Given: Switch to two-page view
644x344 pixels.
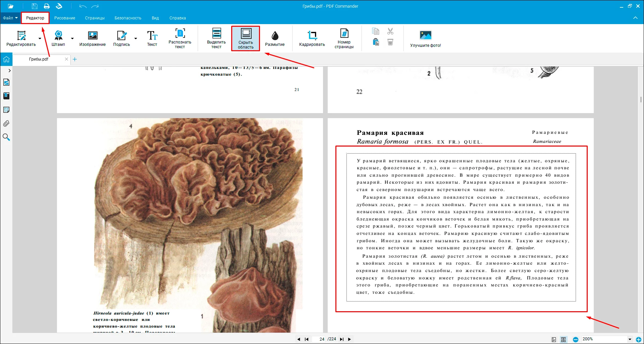Looking at the screenshot, I should (564, 339).
